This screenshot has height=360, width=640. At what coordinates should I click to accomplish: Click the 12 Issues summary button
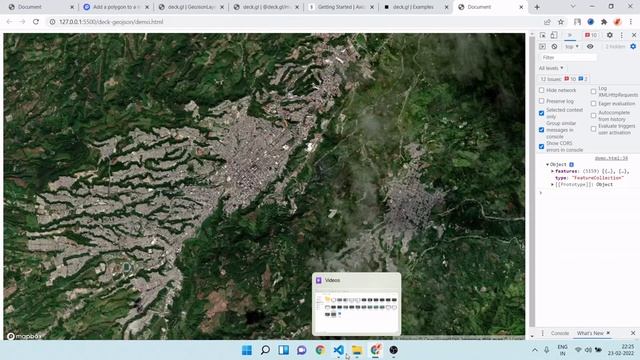pos(564,79)
